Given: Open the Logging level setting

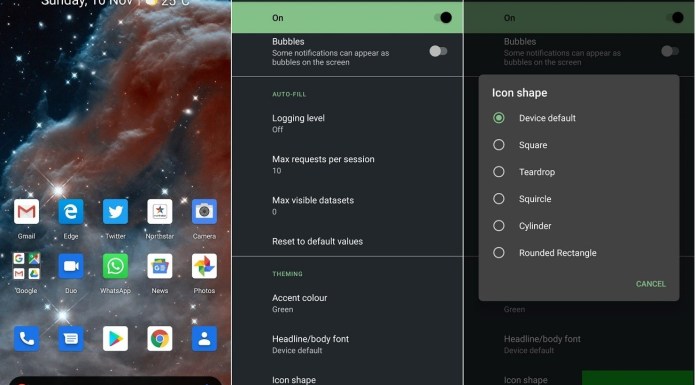Looking at the screenshot, I should (x=347, y=123).
